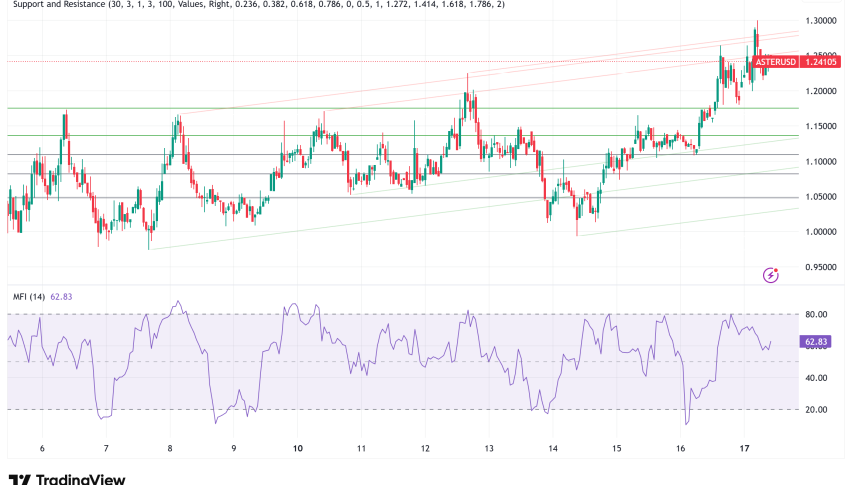852x485 pixels.
Task: Select date 6 on the time axis
Action: tap(42, 449)
